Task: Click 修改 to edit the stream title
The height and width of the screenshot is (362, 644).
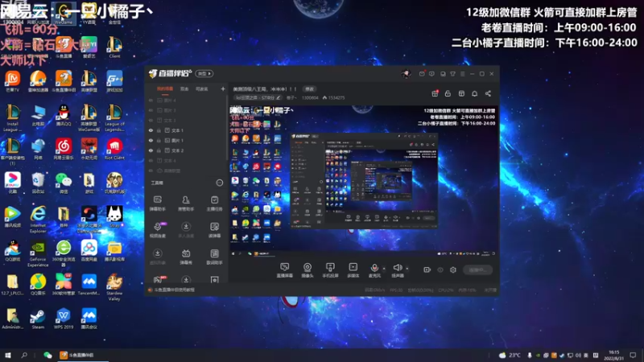Action: (309, 89)
